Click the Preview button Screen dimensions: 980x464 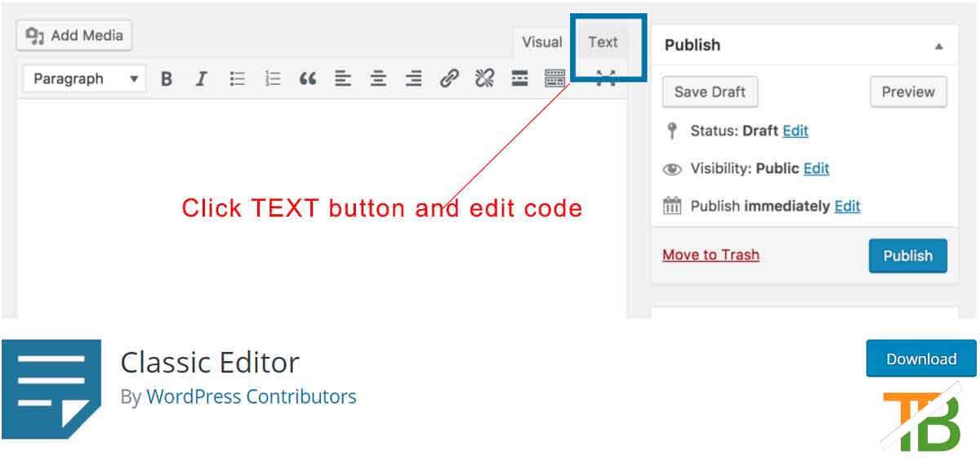tap(908, 91)
